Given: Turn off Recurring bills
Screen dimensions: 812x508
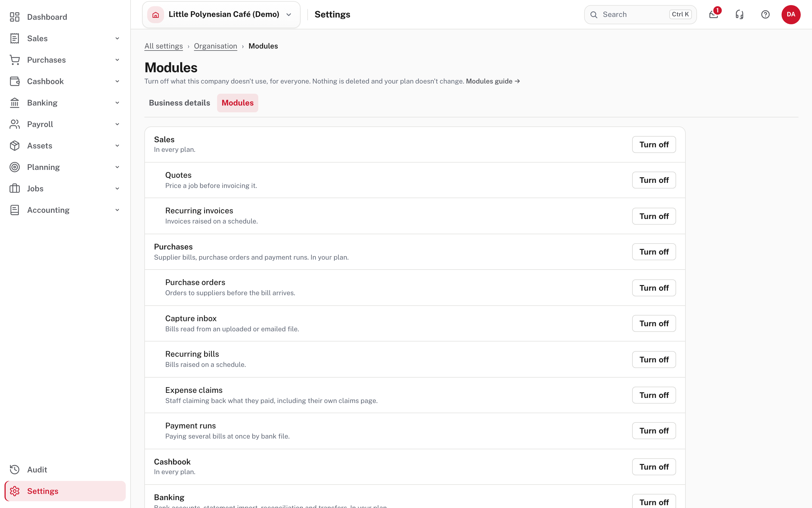Looking at the screenshot, I should (654, 360).
